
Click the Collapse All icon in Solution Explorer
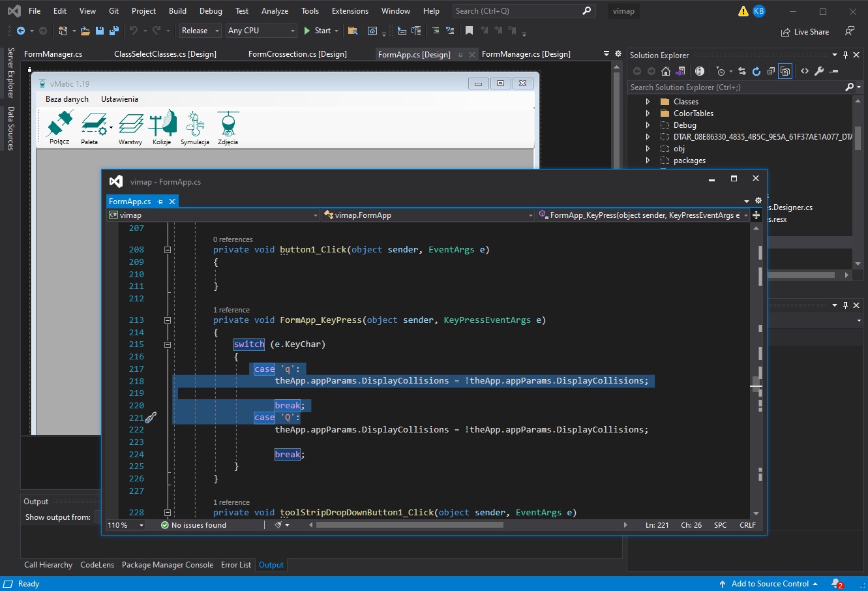(x=771, y=71)
